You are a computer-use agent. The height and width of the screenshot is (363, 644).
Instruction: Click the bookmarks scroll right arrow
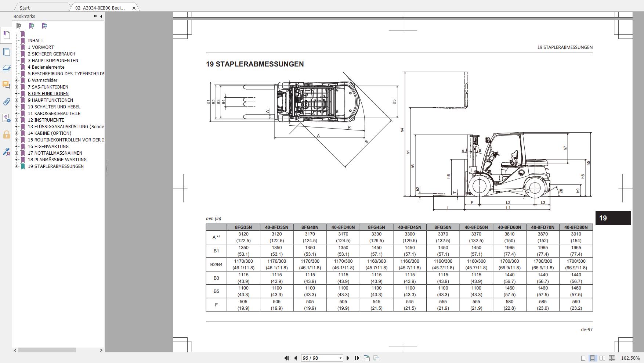(101, 350)
